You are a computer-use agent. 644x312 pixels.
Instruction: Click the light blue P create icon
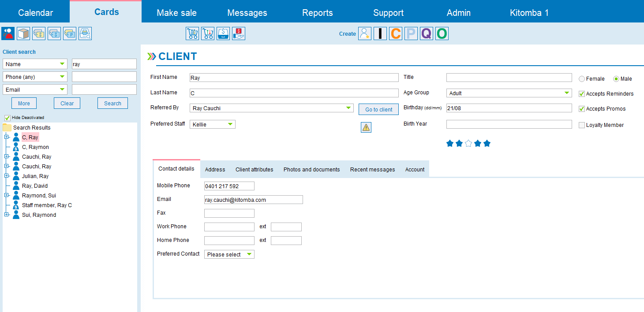click(411, 33)
